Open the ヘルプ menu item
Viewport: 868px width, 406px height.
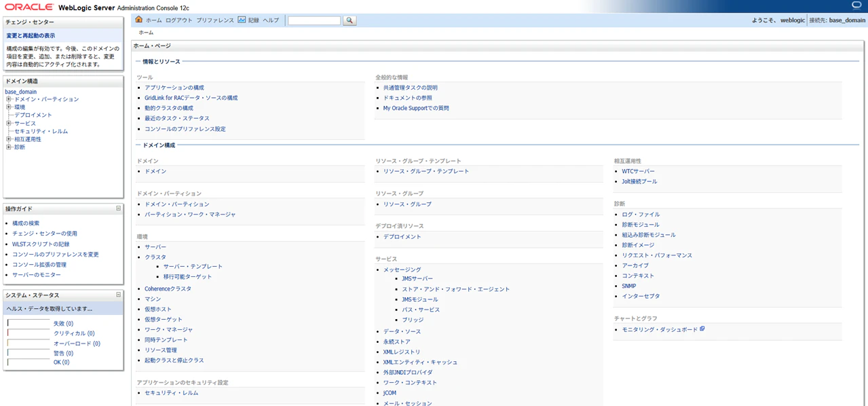click(x=271, y=20)
